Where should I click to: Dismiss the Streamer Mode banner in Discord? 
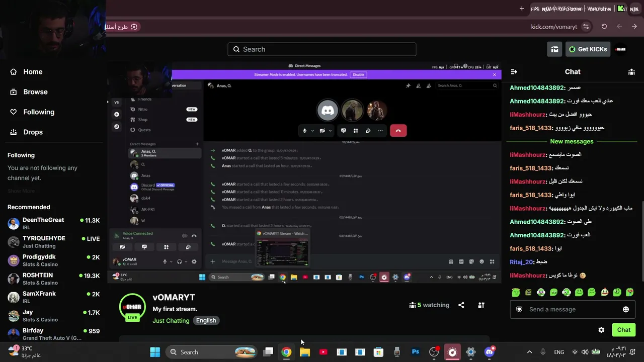[494, 74]
